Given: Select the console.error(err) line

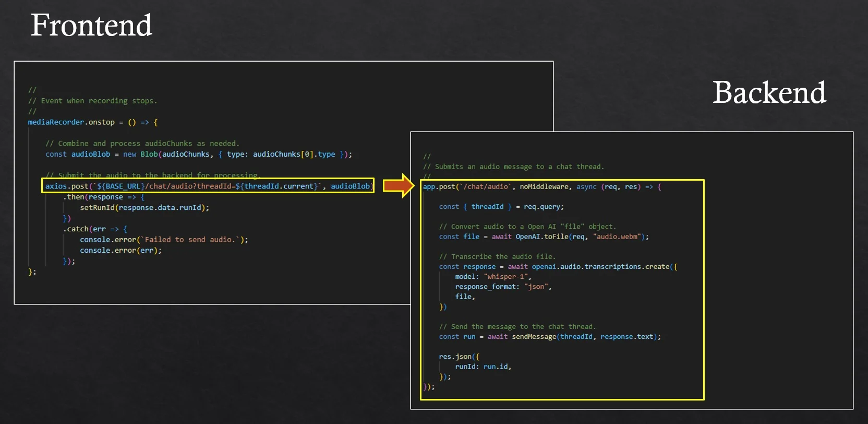Looking at the screenshot, I should (120, 251).
